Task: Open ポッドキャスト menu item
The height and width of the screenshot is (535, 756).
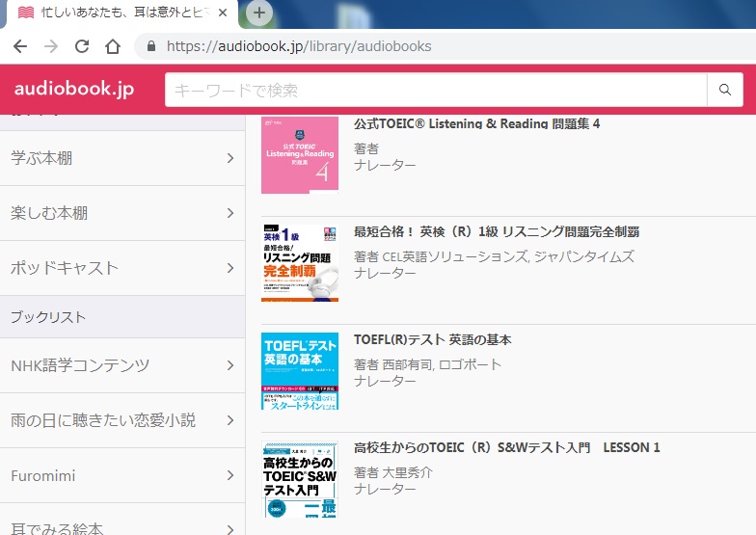Action: click(x=122, y=268)
